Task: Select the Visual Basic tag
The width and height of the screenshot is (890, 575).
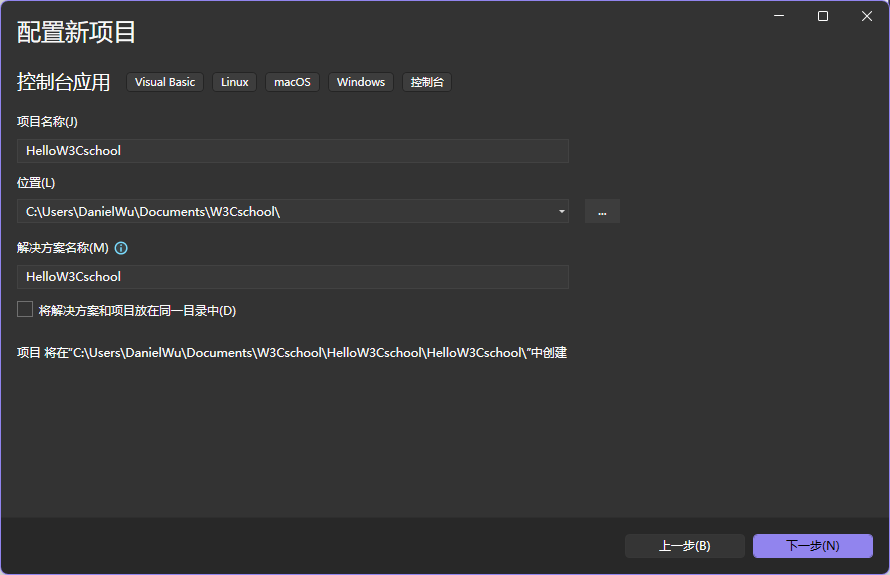Action: pos(165,82)
